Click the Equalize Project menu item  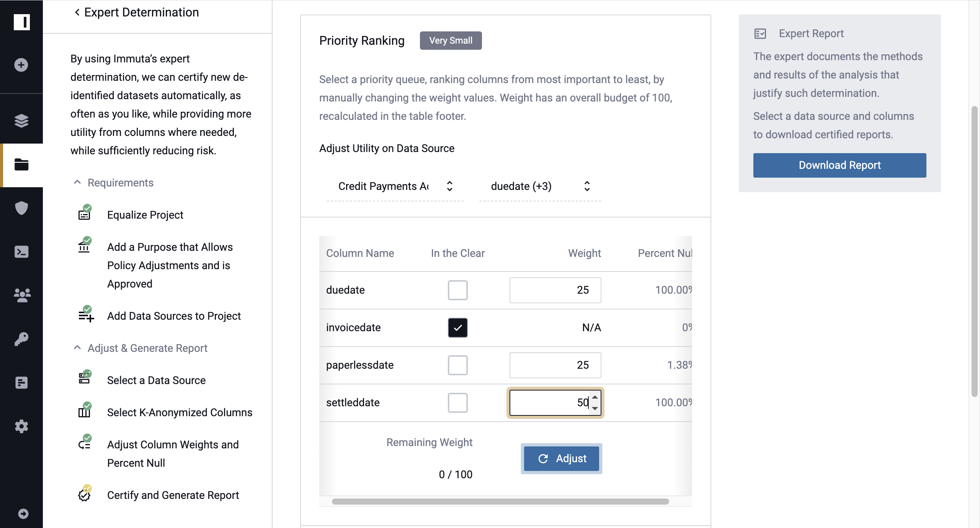point(145,214)
